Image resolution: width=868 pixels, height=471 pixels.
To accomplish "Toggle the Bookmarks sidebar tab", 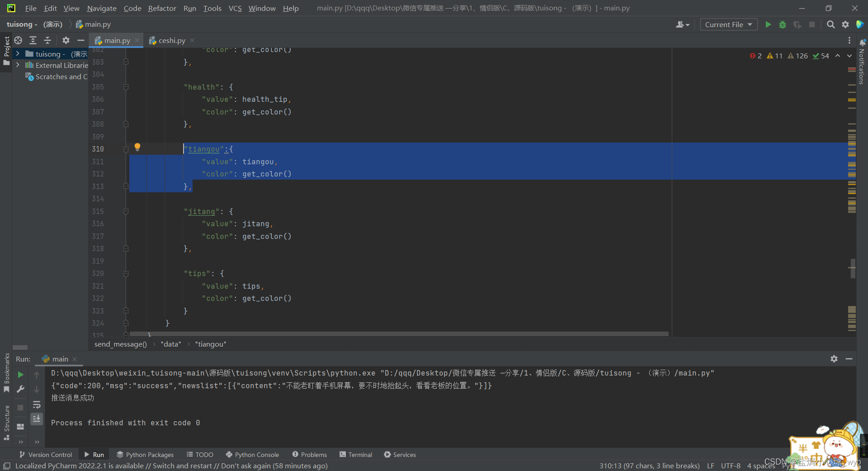I will pyautogui.click(x=6, y=373).
